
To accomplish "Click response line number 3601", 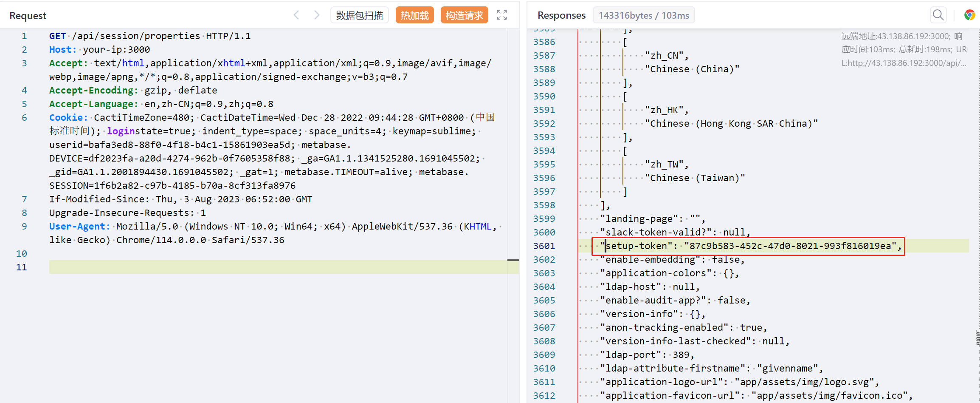I will pyautogui.click(x=544, y=246).
